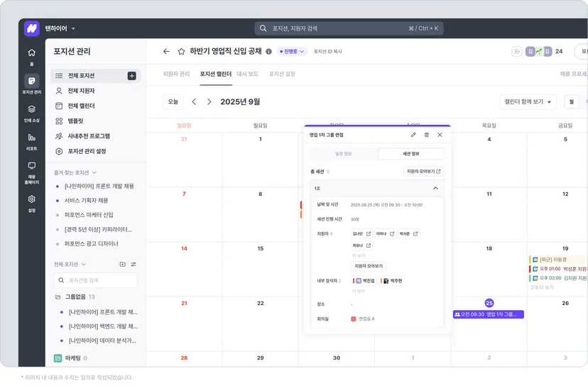The width and height of the screenshot is (588, 388).
Task: Open 박서준 applicant external link
Action: (x=415, y=233)
